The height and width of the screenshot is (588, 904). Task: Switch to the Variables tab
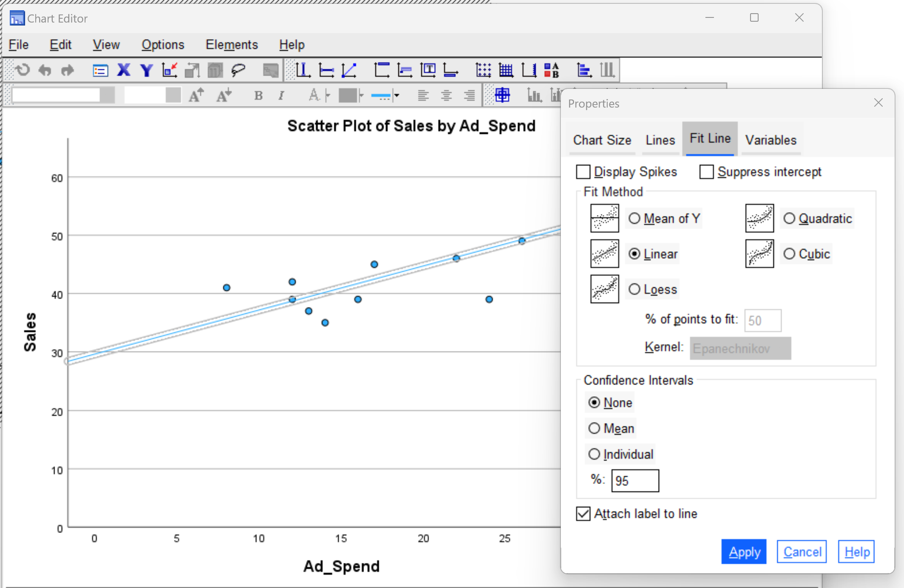(770, 140)
